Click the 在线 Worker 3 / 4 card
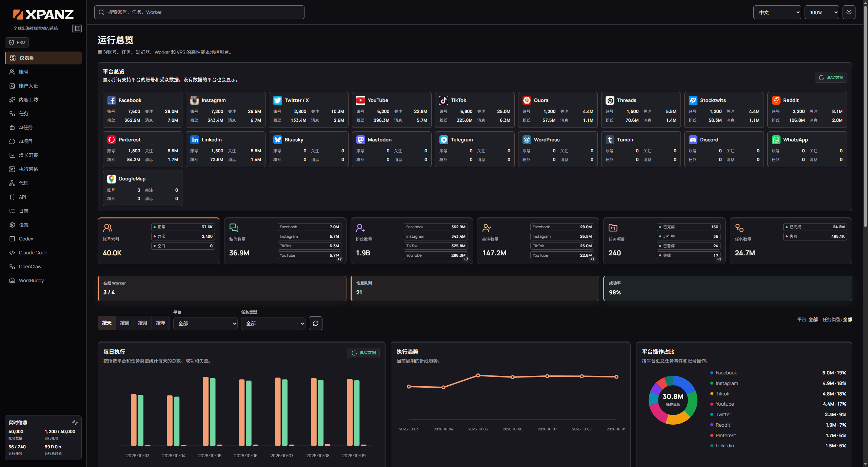This screenshot has width=868, height=467. (x=222, y=288)
